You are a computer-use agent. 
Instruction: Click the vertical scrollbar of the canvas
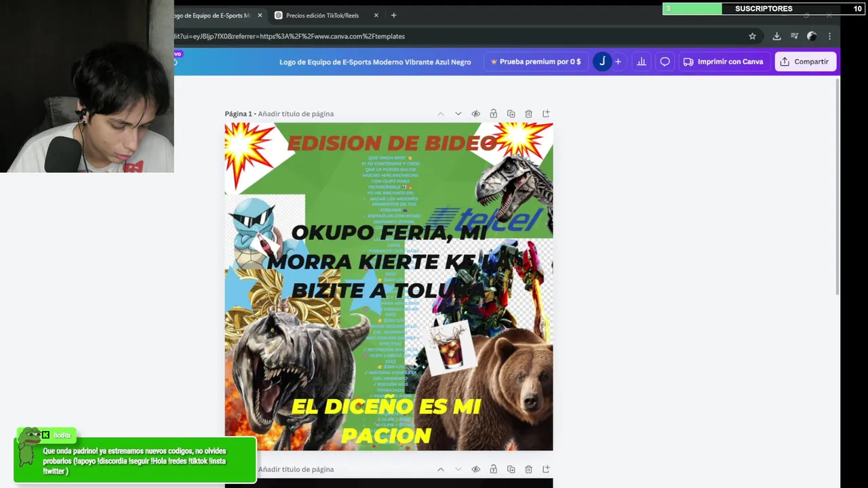coord(838,186)
